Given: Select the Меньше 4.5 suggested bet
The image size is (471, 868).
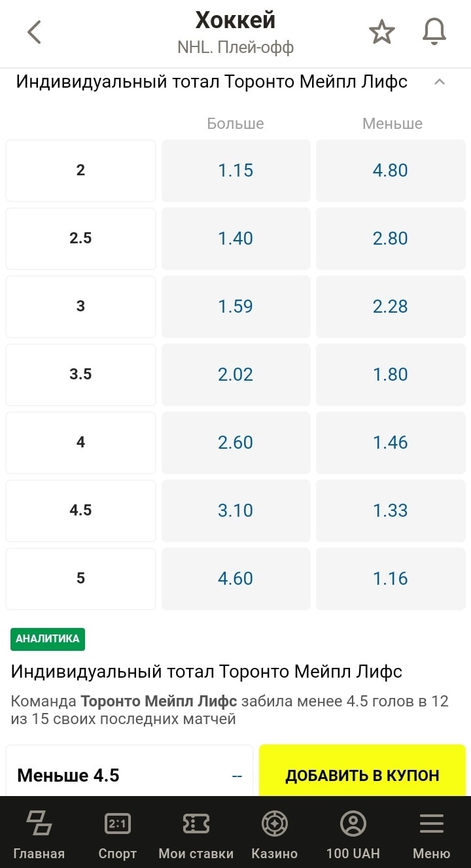Looking at the screenshot, I should pos(130,772).
